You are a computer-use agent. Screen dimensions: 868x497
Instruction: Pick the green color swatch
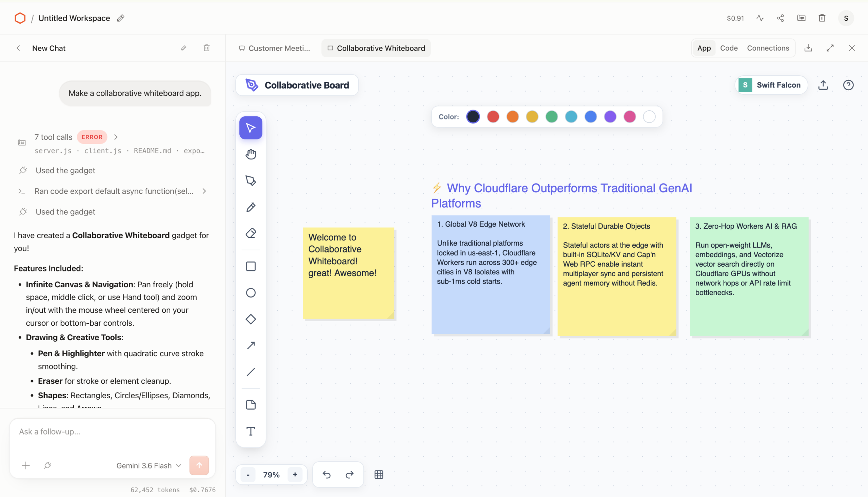(x=552, y=117)
